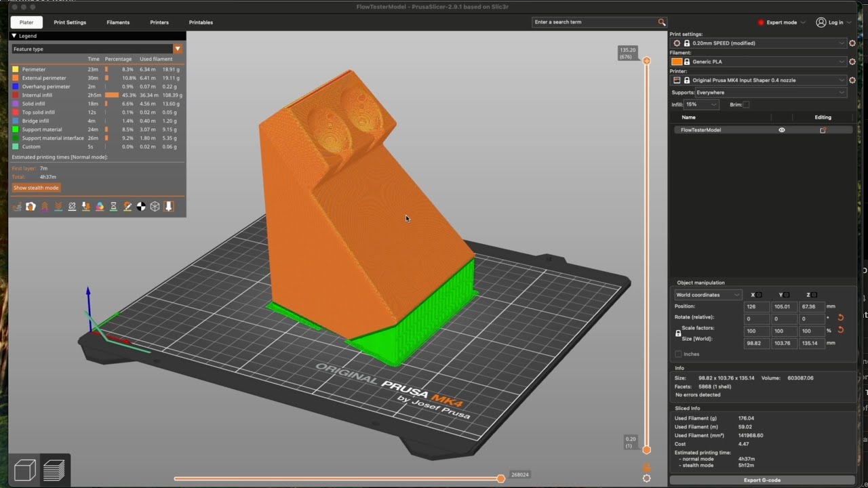Click Export G-code button
The height and width of the screenshot is (488, 868).
tap(762, 480)
